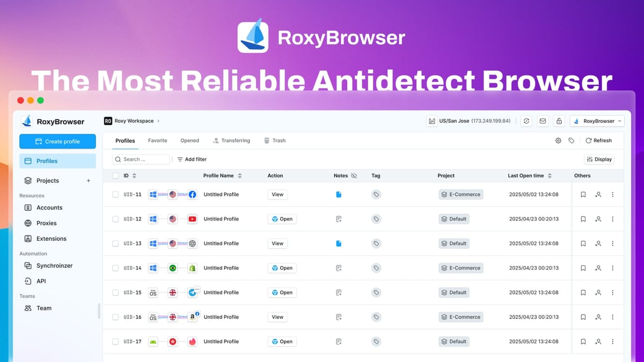Check the box for UID-17

[115, 342]
